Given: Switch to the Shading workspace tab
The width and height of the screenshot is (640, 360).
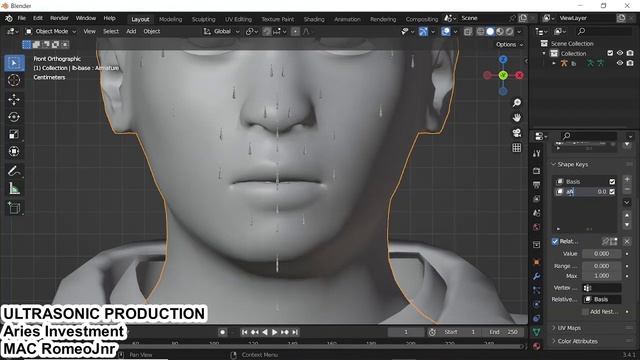Looking at the screenshot, I should [314, 19].
